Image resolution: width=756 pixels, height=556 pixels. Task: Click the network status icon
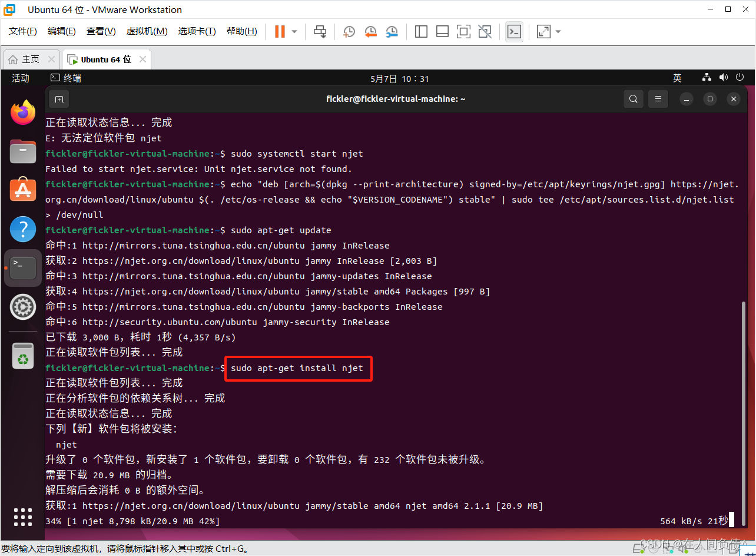(707, 78)
